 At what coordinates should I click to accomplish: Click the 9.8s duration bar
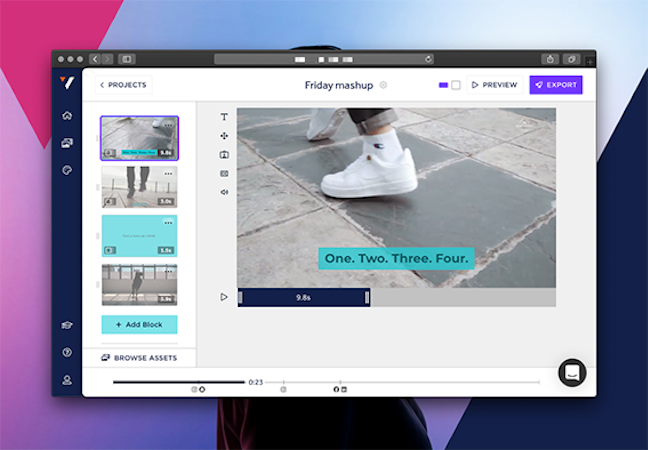click(304, 297)
